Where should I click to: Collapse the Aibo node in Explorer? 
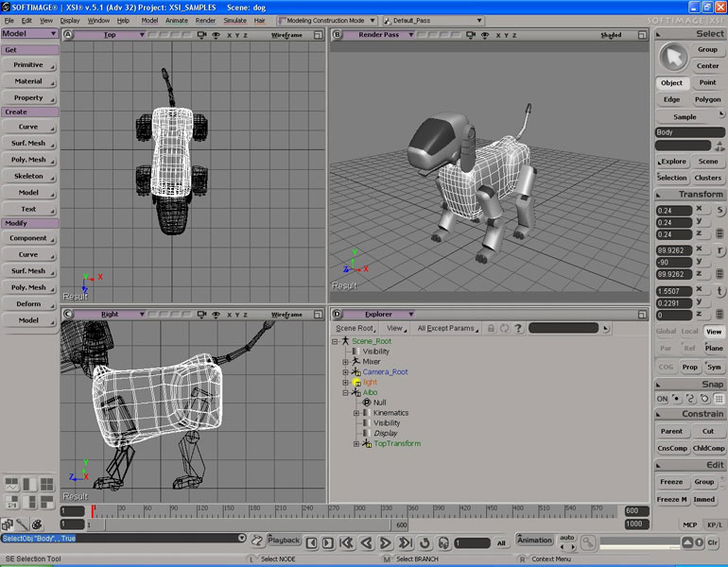(345, 392)
